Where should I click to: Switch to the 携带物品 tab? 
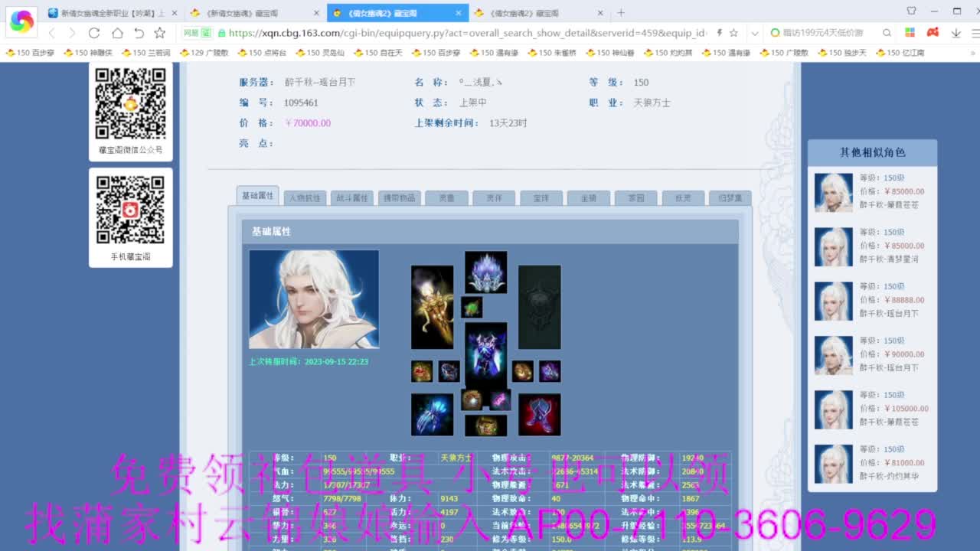[x=399, y=197]
